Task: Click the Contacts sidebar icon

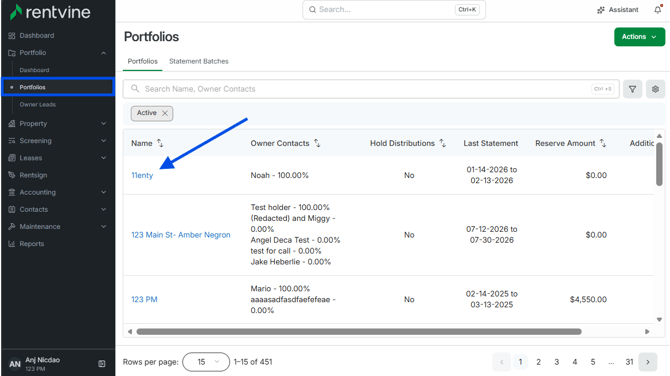Action: (x=12, y=209)
